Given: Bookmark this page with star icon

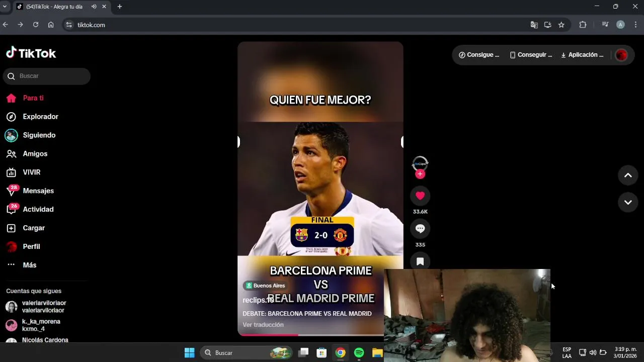Looking at the screenshot, I should [561, 25].
